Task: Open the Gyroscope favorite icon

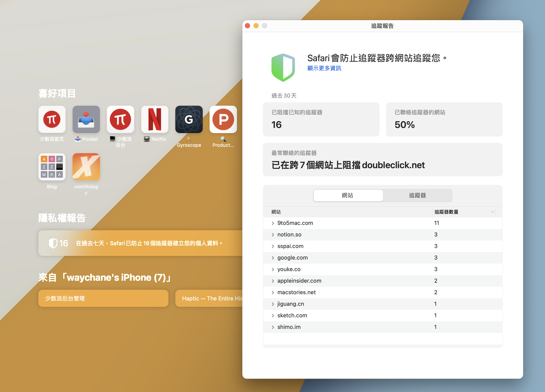Action: click(189, 119)
